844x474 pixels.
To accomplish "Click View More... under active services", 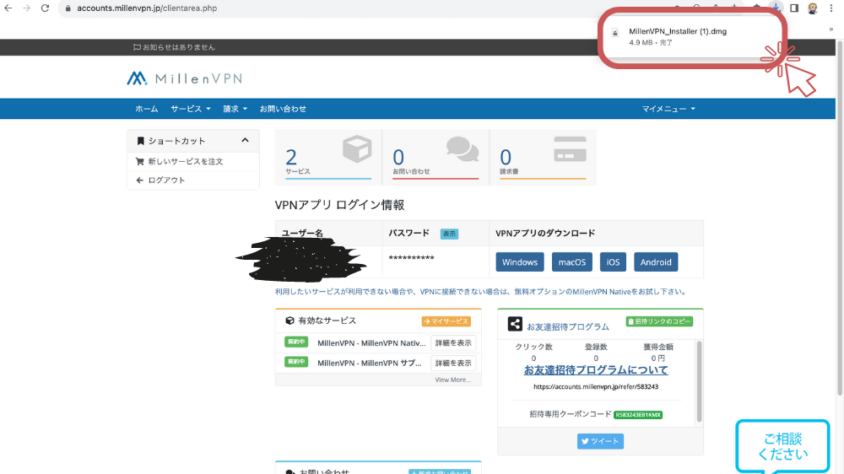I will 453,379.
